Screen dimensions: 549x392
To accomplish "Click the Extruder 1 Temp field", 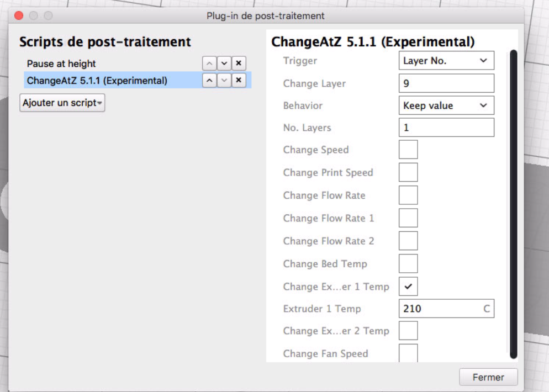I will (439, 309).
